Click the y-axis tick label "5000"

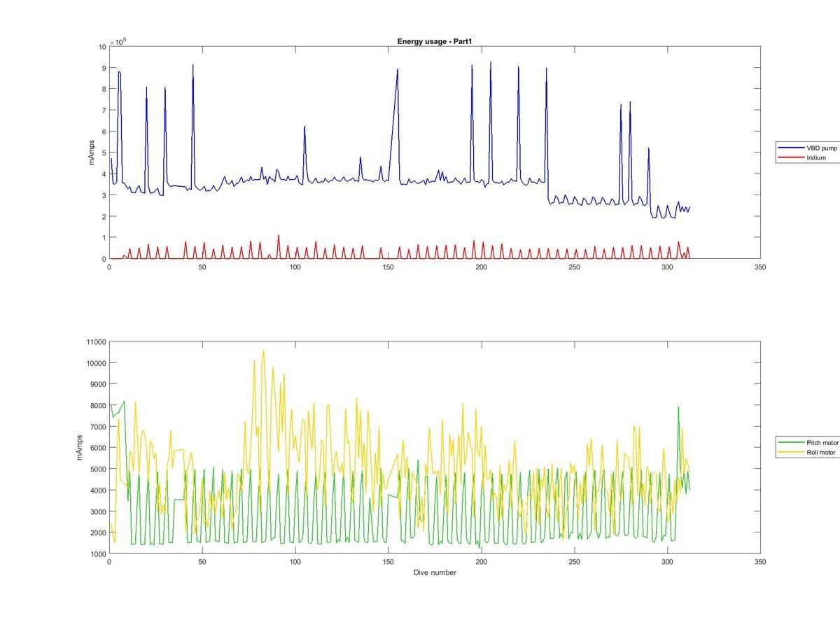coord(97,469)
